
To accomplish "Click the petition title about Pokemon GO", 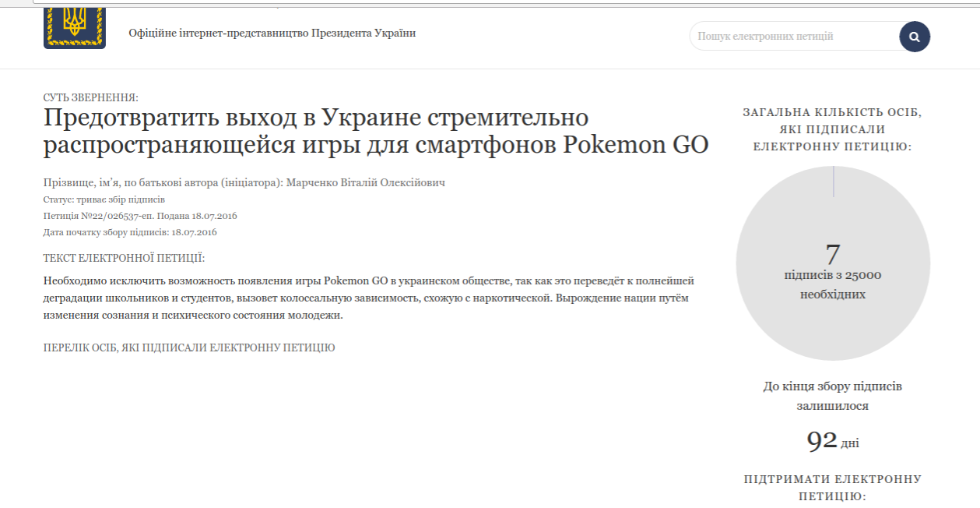I will pos(376,132).
